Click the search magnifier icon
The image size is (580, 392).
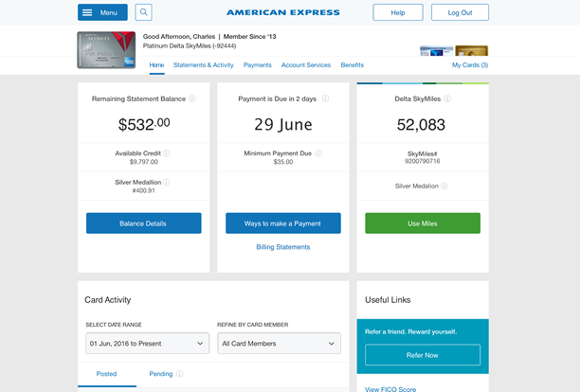tap(143, 12)
